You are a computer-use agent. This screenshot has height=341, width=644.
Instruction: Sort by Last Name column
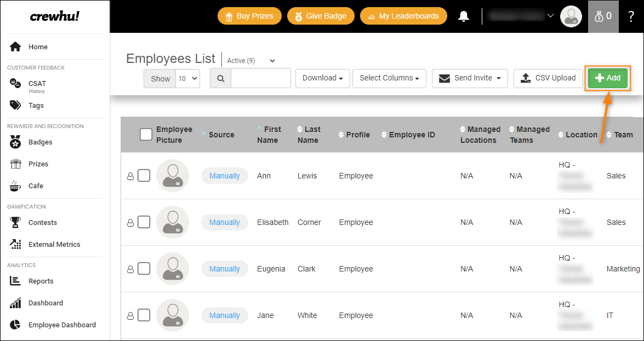point(309,135)
